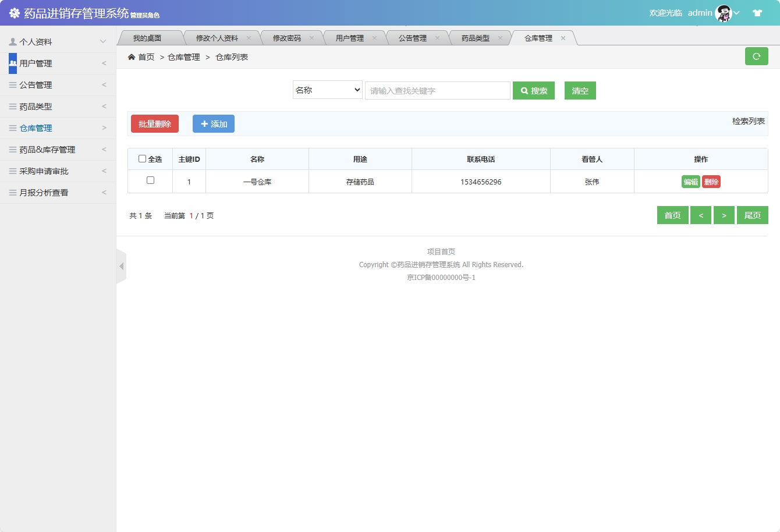This screenshot has width=780, height=532.
Task: Click the plus icon on the 添加 button
Action: tap(204, 123)
